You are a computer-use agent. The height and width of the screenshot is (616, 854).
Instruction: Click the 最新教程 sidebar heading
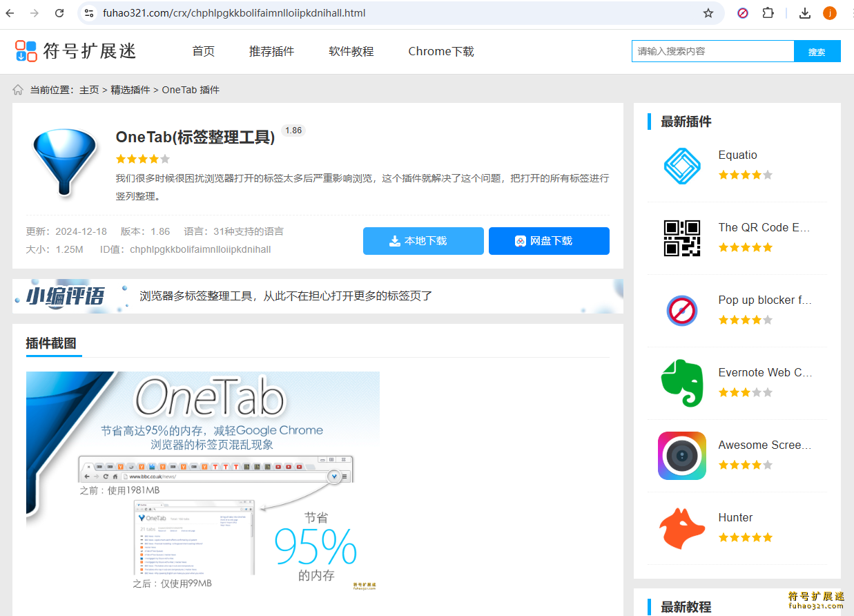point(686,607)
